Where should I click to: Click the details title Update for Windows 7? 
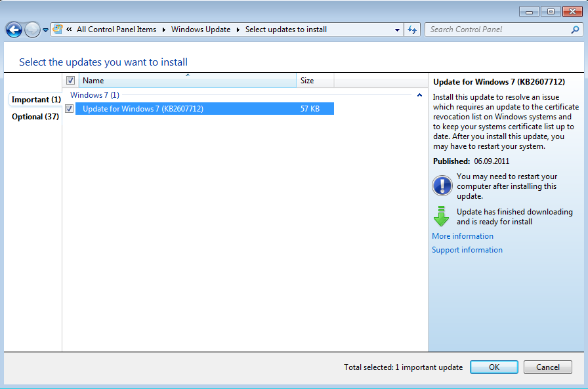(x=499, y=82)
